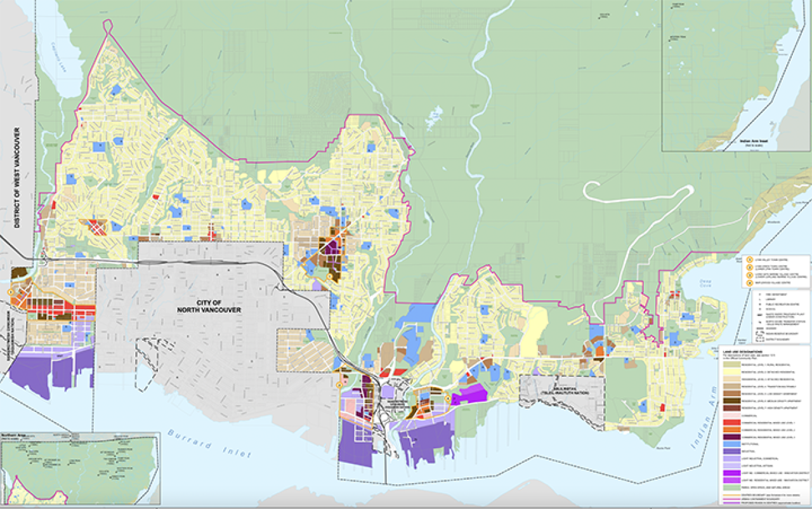The height and width of the screenshot is (509, 812).
Task: Pick the dark purple Industrial legend swatch
Action: (x=733, y=451)
